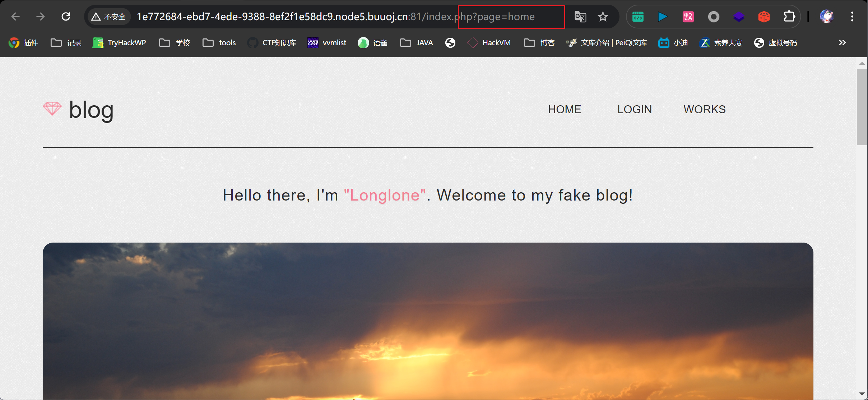Click the pink diamond blog logo
The width and height of the screenshot is (868, 400).
pyautogui.click(x=52, y=109)
